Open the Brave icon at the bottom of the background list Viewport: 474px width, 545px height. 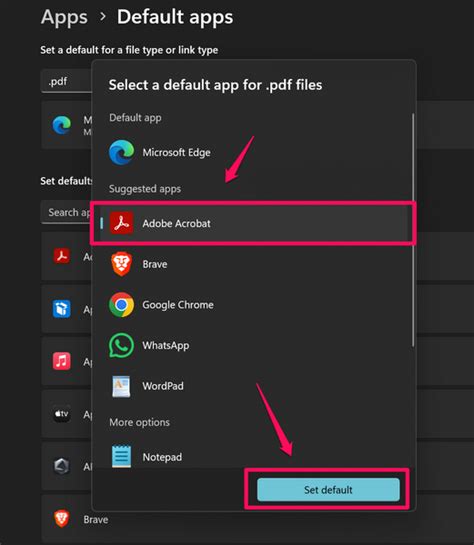coord(62,519)
